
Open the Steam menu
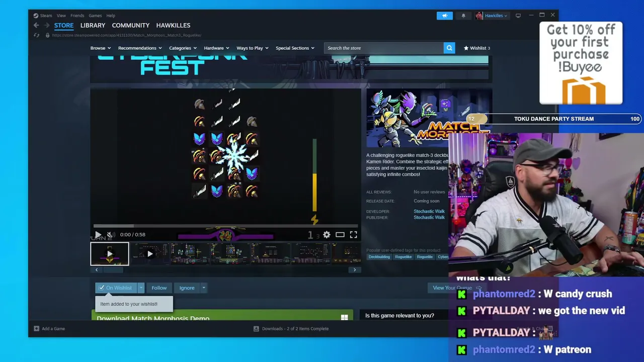click(46, 16)
